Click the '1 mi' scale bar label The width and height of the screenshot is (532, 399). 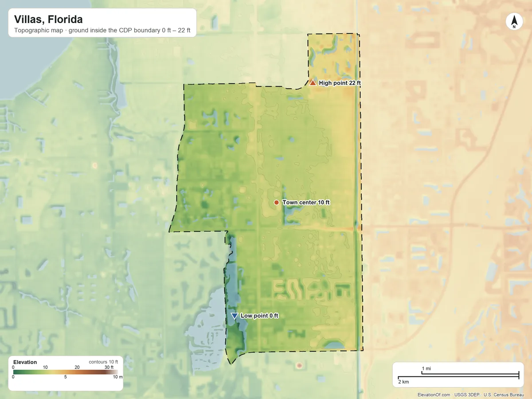(x=426, y=369)
